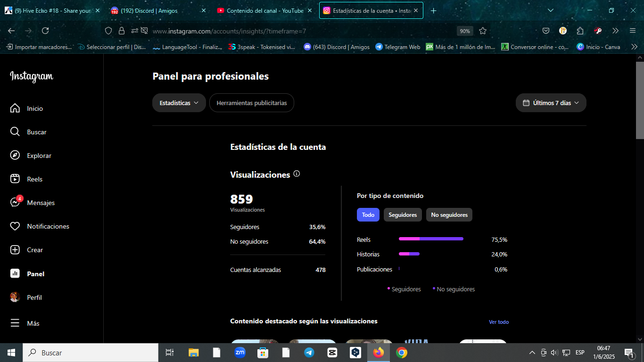
Task: Open the Conversor online bookmark
Action: pyautogui.click(x=535, y=47)
